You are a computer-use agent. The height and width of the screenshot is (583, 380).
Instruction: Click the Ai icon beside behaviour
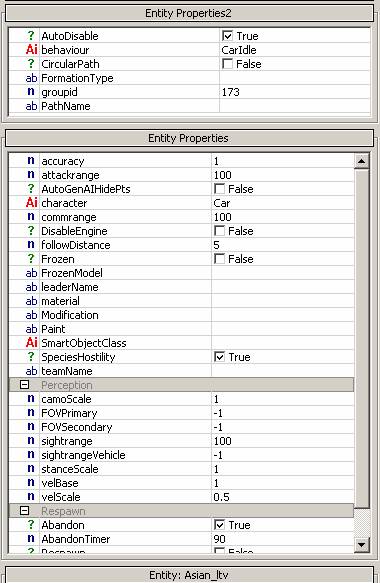coord(32,50)
